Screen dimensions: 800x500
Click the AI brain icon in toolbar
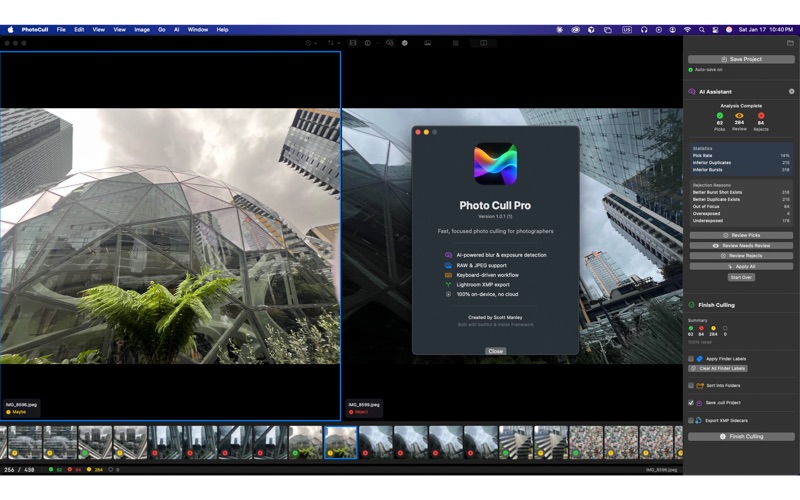tap(389, 43)
